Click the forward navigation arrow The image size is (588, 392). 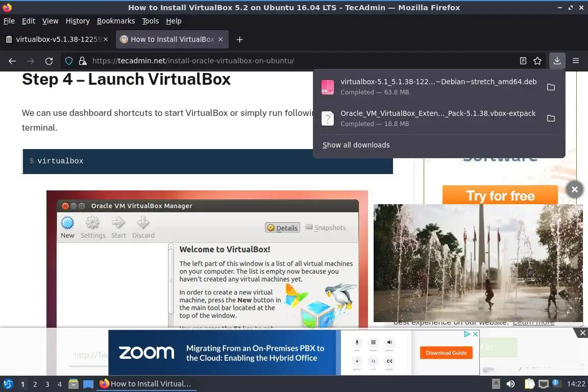31,61
